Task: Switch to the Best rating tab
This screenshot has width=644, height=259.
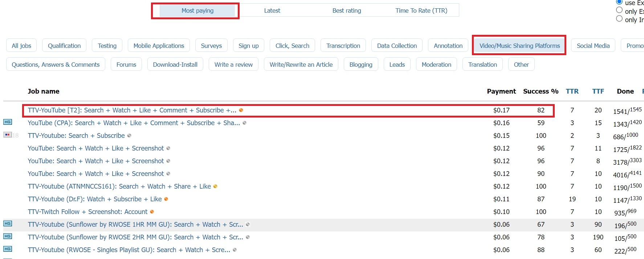Action: coord(347,11)
